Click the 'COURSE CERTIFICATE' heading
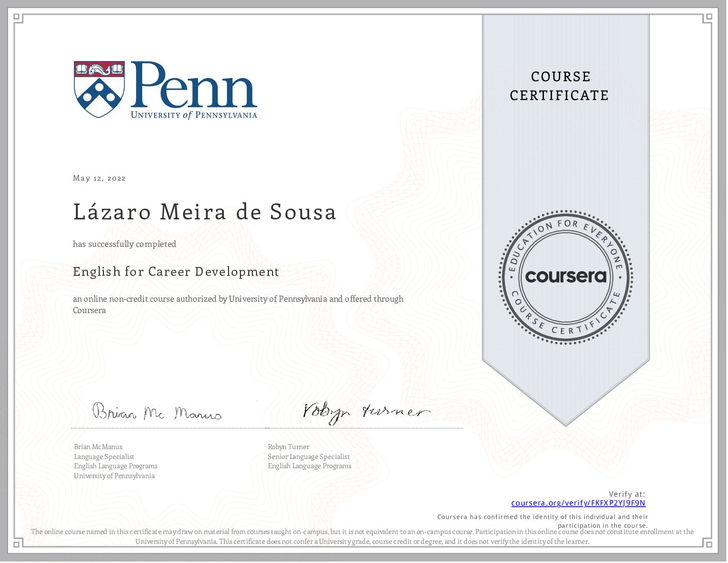This screenshot has width=728, height=563. (560, 86)
